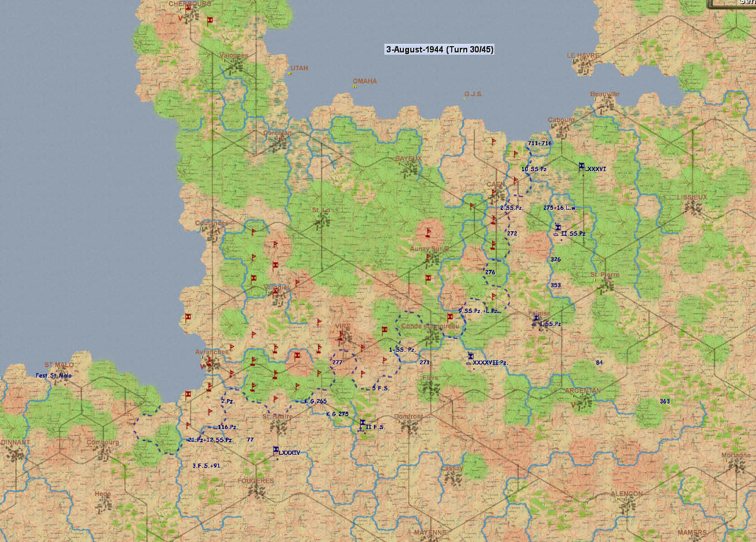
Task: Click the Le Havre town symbol
Action: click(x=583, y=66)
